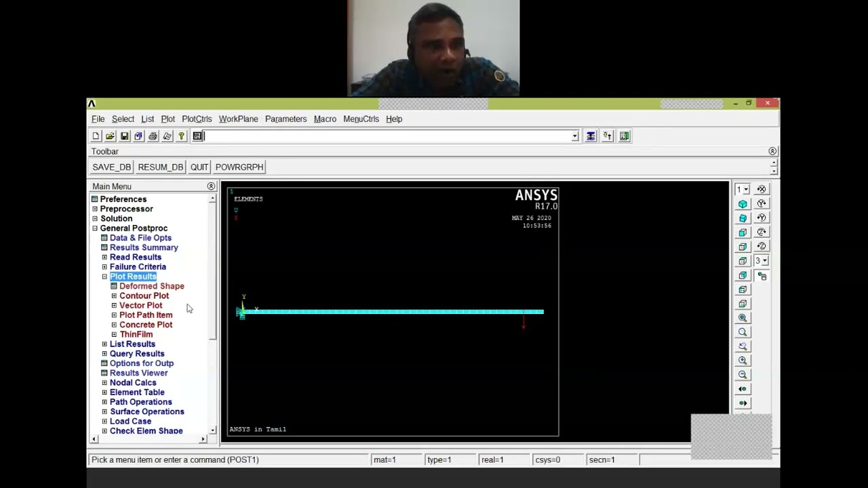Click the Image Capture printer icon

153,136
